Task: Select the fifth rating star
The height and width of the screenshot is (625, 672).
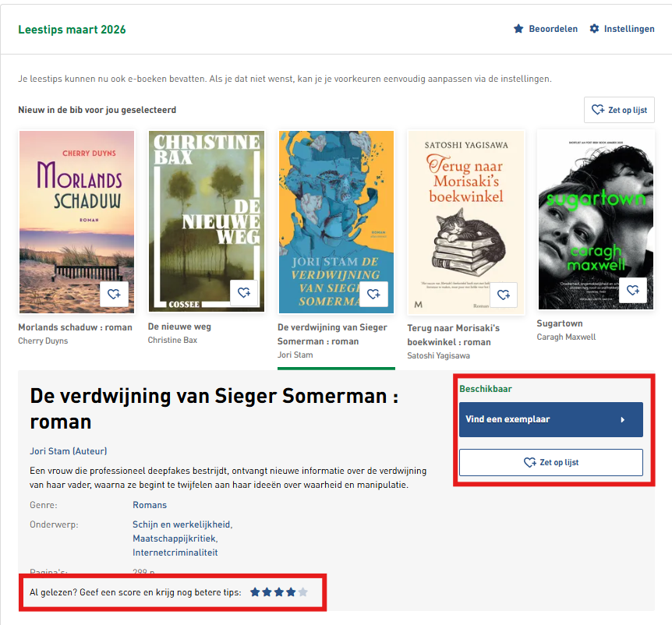Action: pos(303,592)
